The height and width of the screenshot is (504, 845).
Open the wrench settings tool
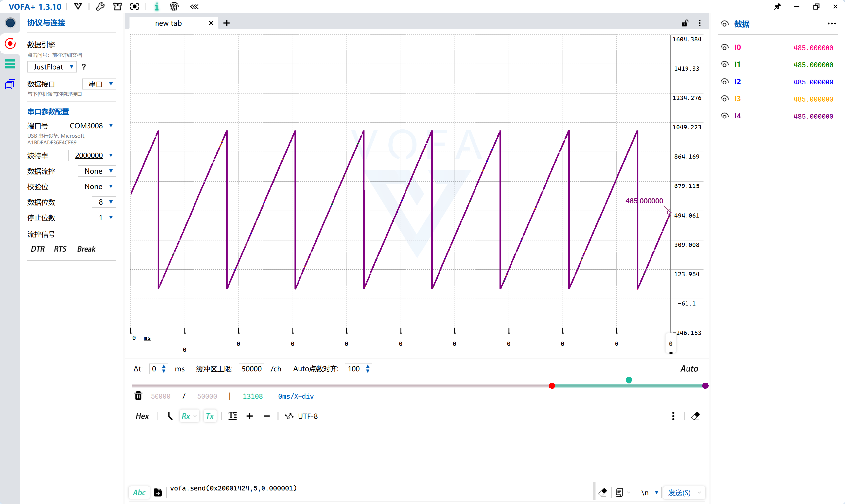[x=100, y=7]
